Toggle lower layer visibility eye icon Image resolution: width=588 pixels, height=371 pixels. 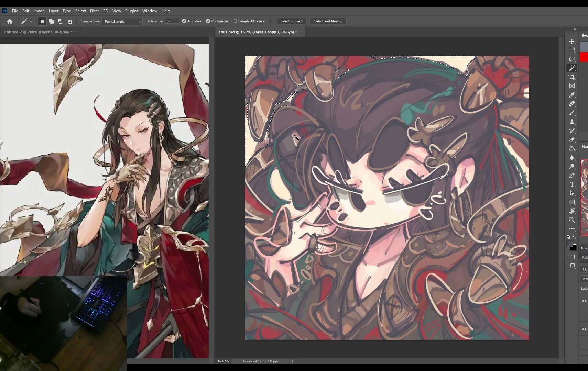584,329
